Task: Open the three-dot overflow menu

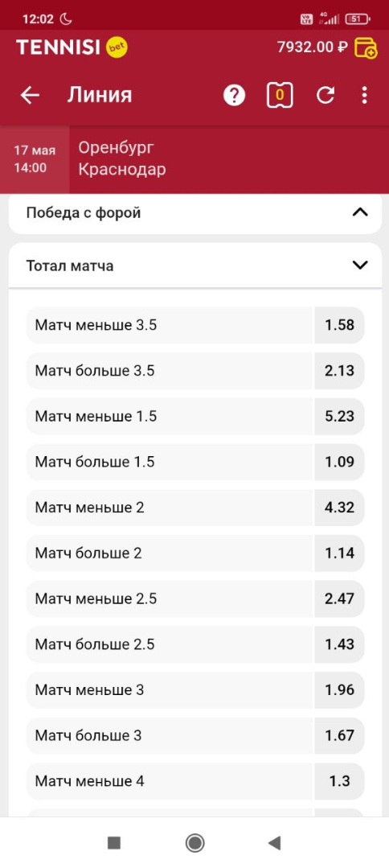Action: (x=364, y=96)
